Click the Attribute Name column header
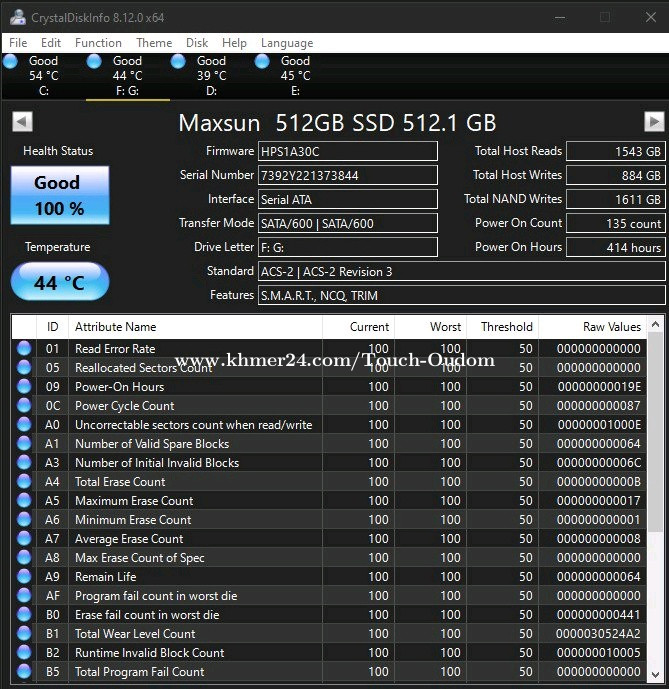 (196, 326)
